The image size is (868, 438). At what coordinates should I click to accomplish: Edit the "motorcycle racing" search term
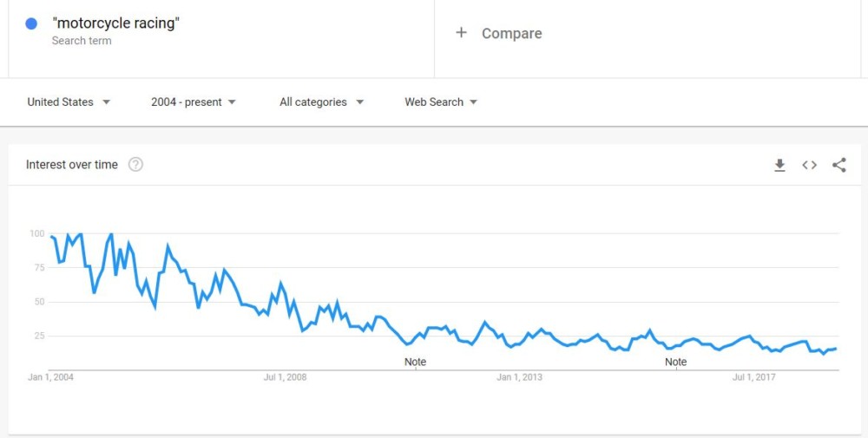click(115, 23)
